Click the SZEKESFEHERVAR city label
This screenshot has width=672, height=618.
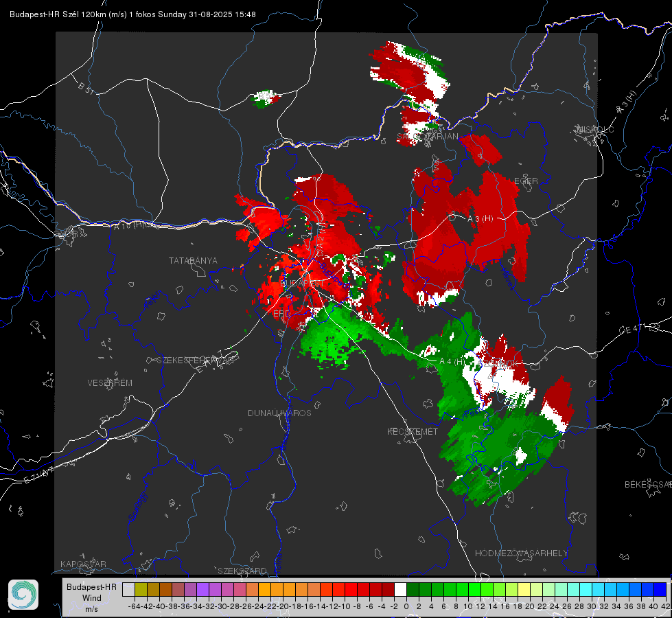[x=196, y=360]
